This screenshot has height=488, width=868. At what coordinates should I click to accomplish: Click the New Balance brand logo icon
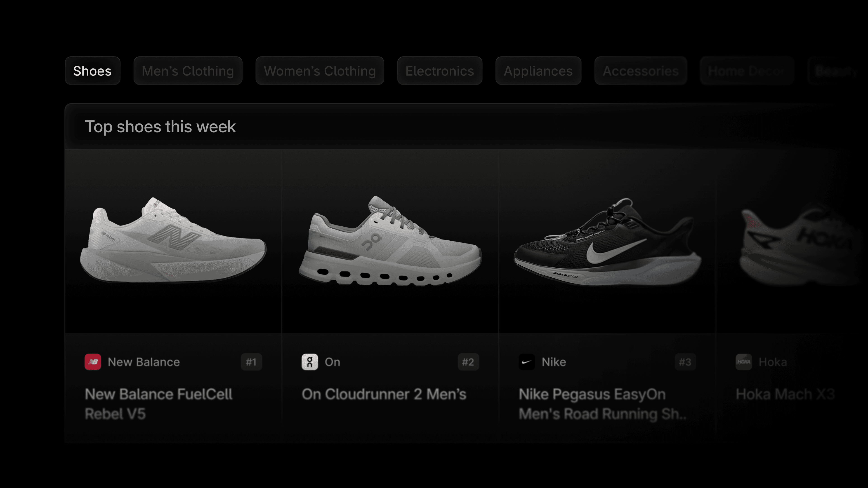tap(93, 362)
